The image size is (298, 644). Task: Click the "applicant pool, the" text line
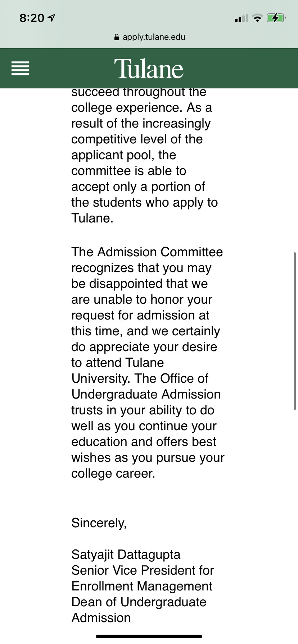124,155
